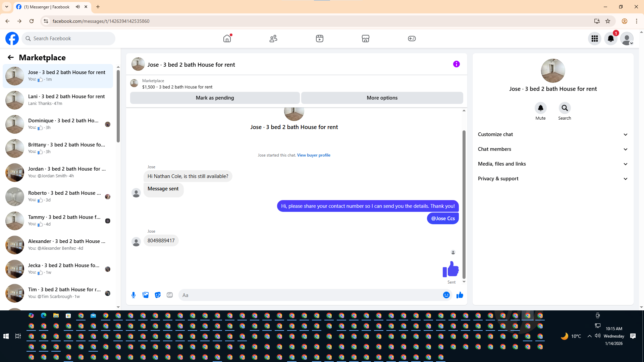
Task: Attach a photo using image icon
Action: coord(146,295)
